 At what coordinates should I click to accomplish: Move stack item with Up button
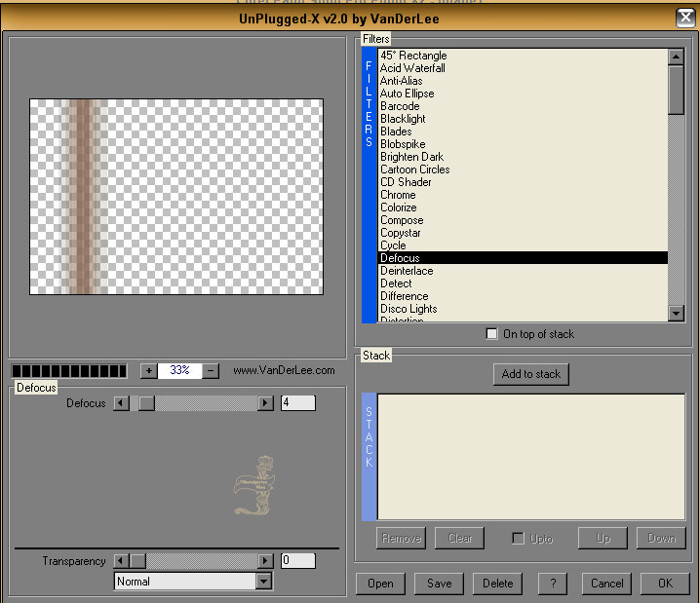tap(603, 539)
